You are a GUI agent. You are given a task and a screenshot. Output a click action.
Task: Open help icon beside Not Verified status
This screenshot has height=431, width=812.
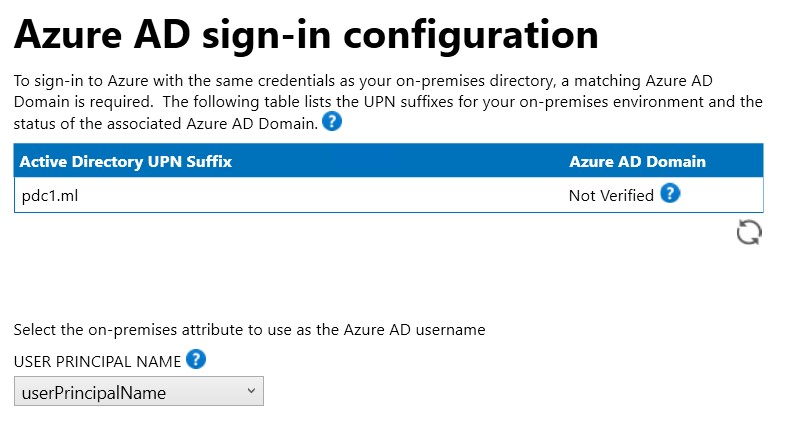pos(670,193)
